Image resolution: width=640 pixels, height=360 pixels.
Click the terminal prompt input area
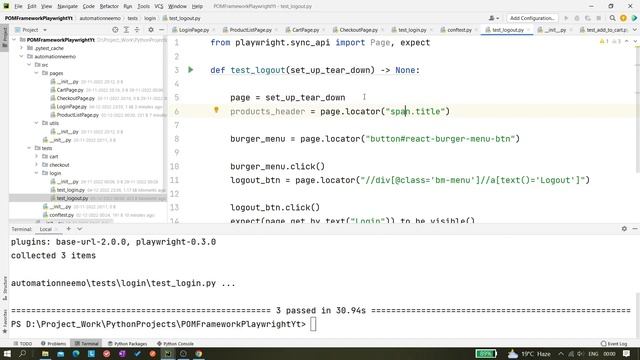(x=313, y=324)
